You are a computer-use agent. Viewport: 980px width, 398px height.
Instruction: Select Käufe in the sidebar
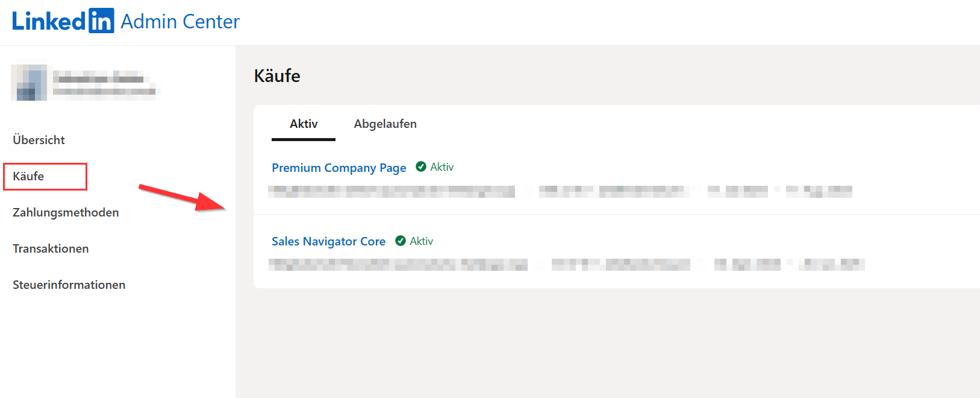click(x=29, y=176)
